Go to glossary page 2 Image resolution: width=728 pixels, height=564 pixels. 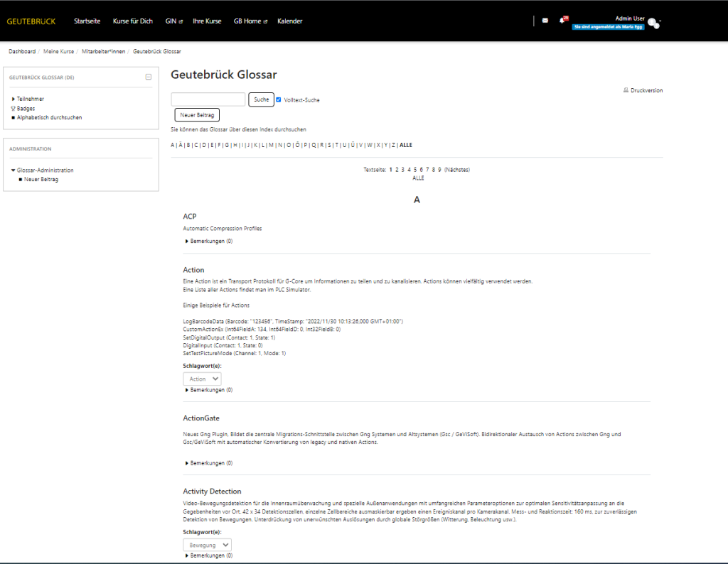[x=397, y=170]
